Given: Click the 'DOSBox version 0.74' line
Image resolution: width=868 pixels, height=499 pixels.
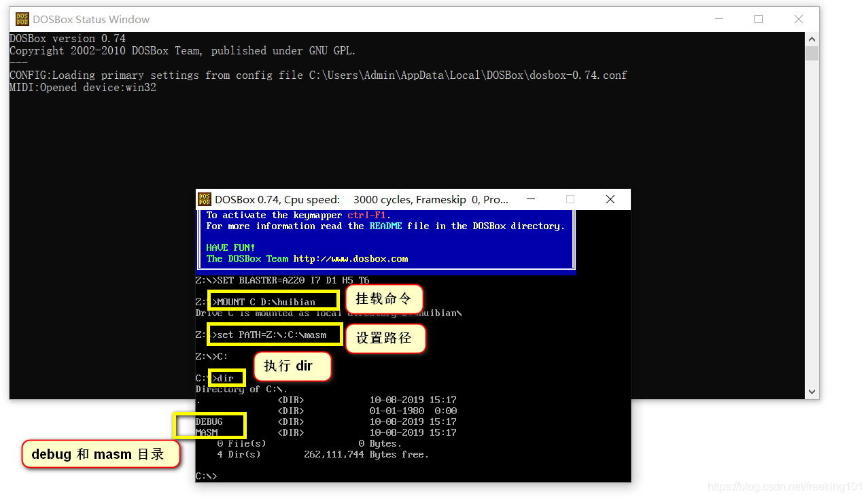Looking at the screenshot, I should (67, 39).
